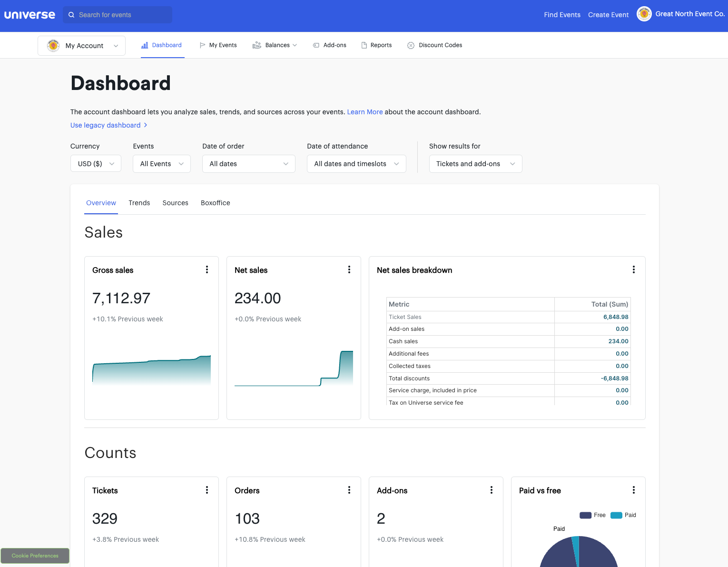Open My Account switcher dropdown
Image resolution: width=728 pixels, height=567 pixels.
click(82, 46)
